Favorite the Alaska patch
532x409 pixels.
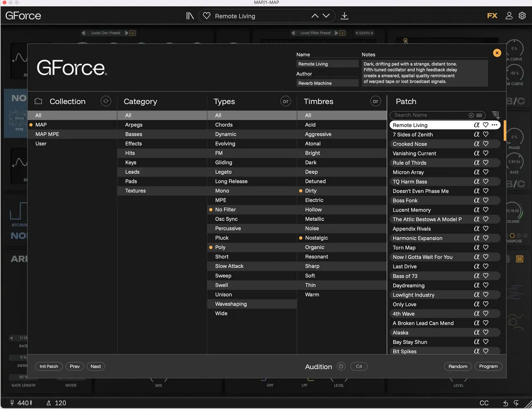coord(485,332)
